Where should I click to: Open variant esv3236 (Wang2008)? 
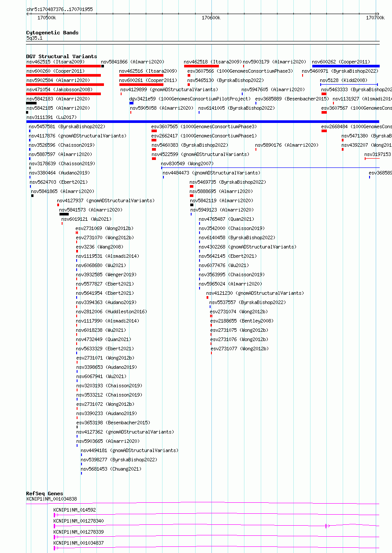point(100,247)
